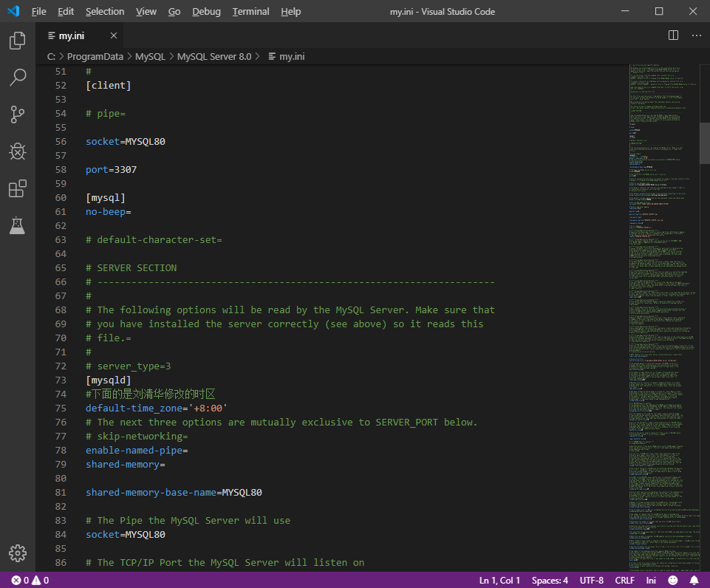
Task: Select the my.ini editor tab
Action: (79, 35)
